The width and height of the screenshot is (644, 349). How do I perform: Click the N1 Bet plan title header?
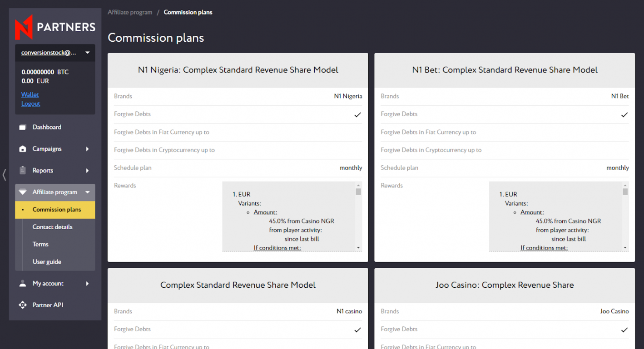[x=505, y=70]
